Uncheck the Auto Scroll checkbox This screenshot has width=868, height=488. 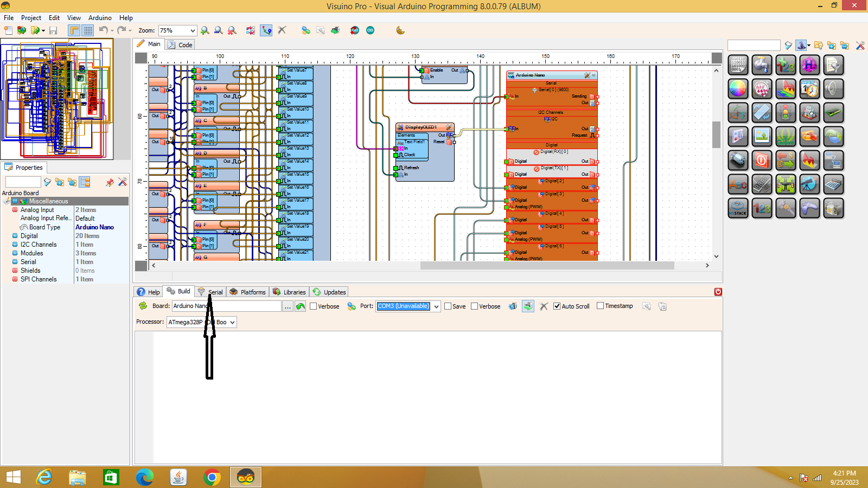click(x=557, y=306)
